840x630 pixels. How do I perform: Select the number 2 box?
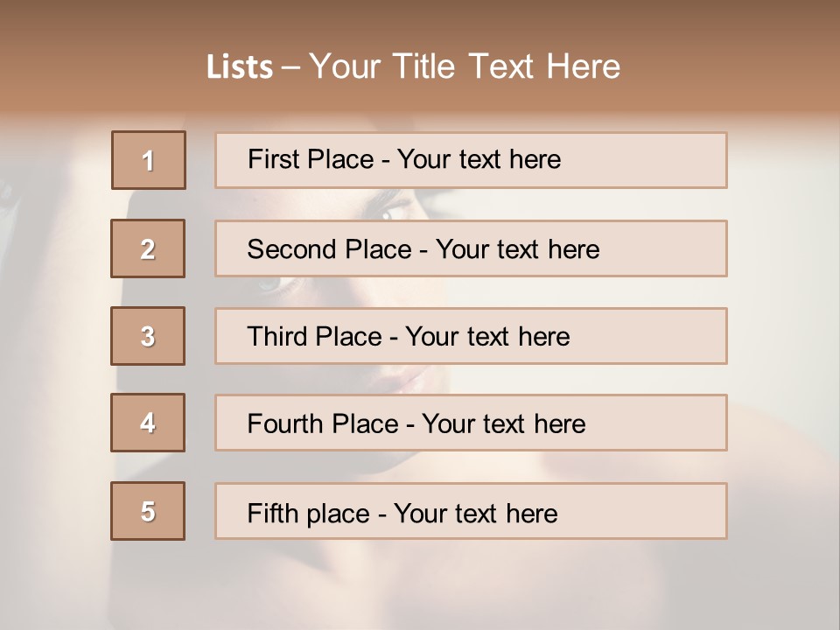(x=148, y=248)
